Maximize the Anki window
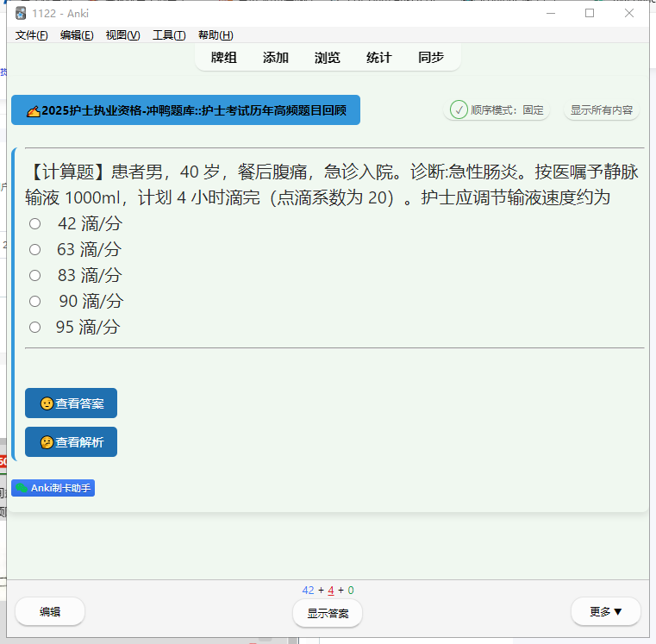656x644 pixels. click(x=590, y=14)
